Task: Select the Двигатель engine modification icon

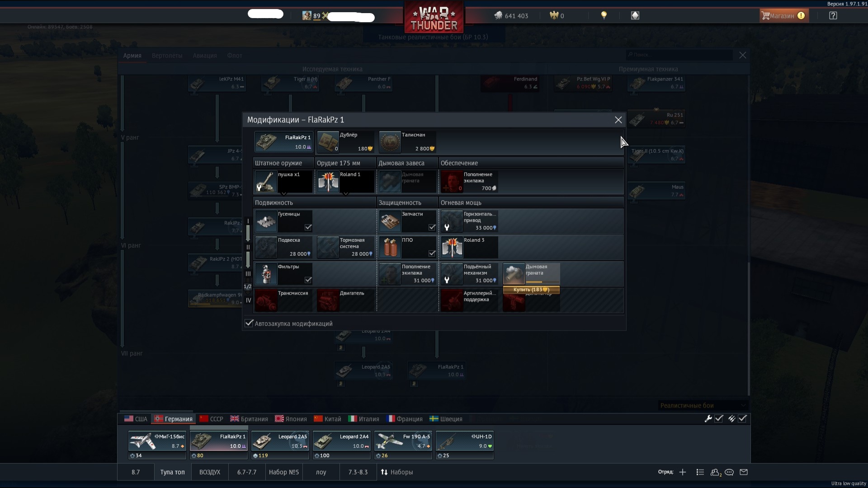Action: (x=328, y=300)
